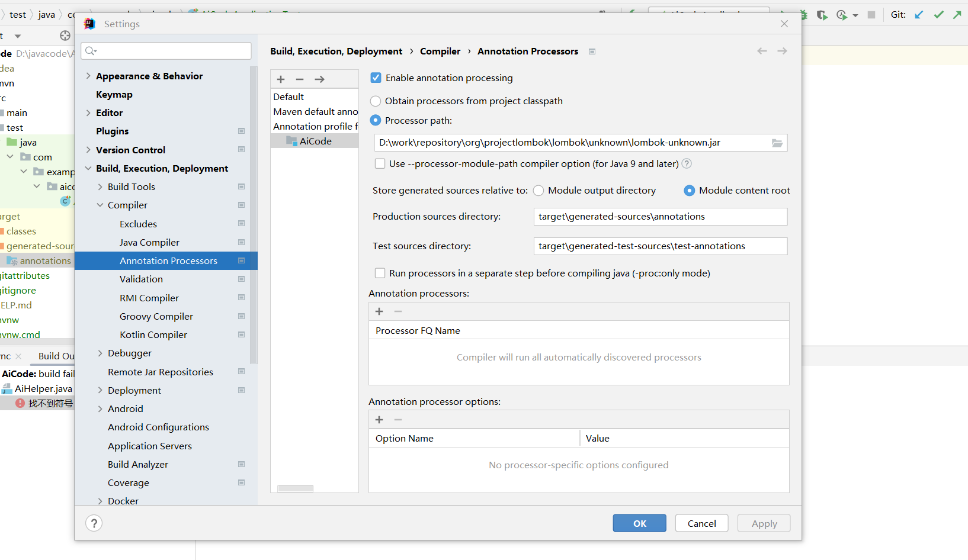Enable Use --processor-module-path compiler option
The width and height of the screenshot is (968, 560).
click(380, 163)
